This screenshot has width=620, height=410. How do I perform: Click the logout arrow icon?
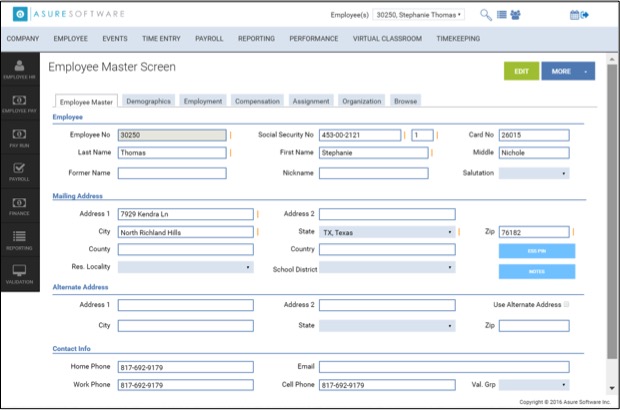pyautogui.click(x=584, y=15)
